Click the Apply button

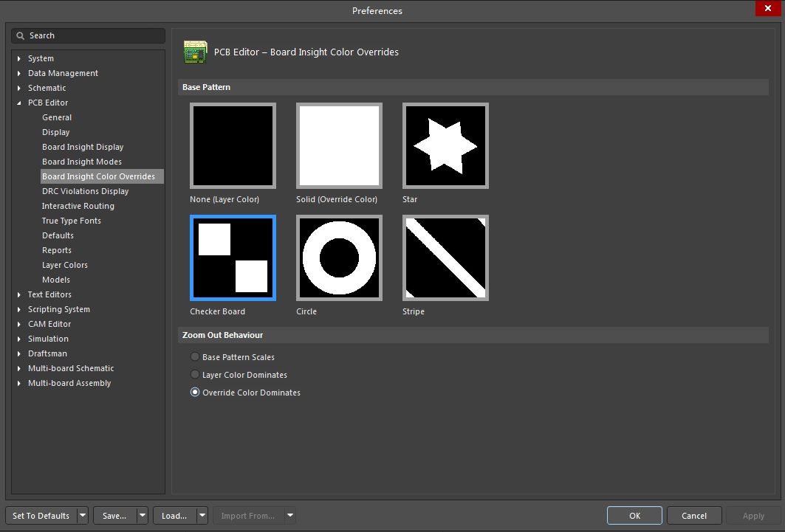coord(753,515)
